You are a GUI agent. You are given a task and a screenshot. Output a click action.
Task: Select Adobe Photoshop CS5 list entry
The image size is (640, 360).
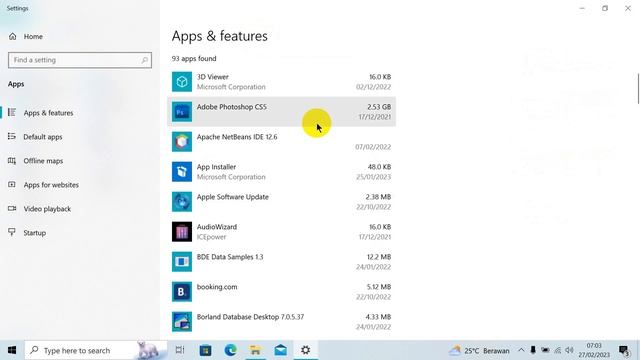(281, 112)
